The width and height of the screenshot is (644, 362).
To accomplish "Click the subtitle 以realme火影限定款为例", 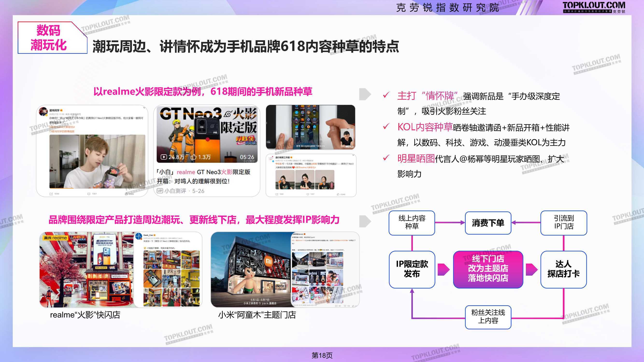I will click(x=203, y=91).
